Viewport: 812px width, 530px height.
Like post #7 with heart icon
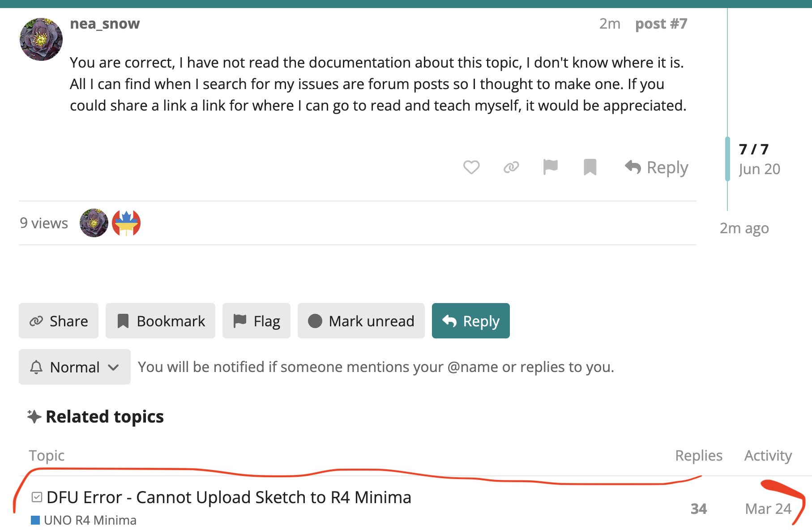coord(471,167)
